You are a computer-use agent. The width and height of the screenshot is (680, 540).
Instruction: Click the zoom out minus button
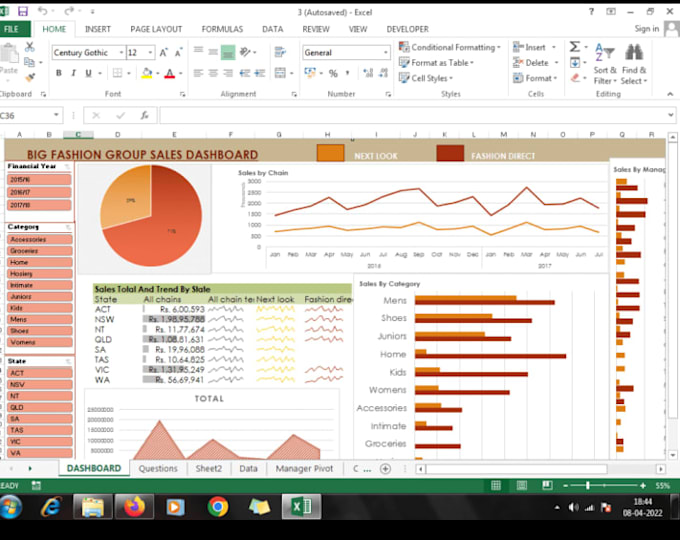566,486
